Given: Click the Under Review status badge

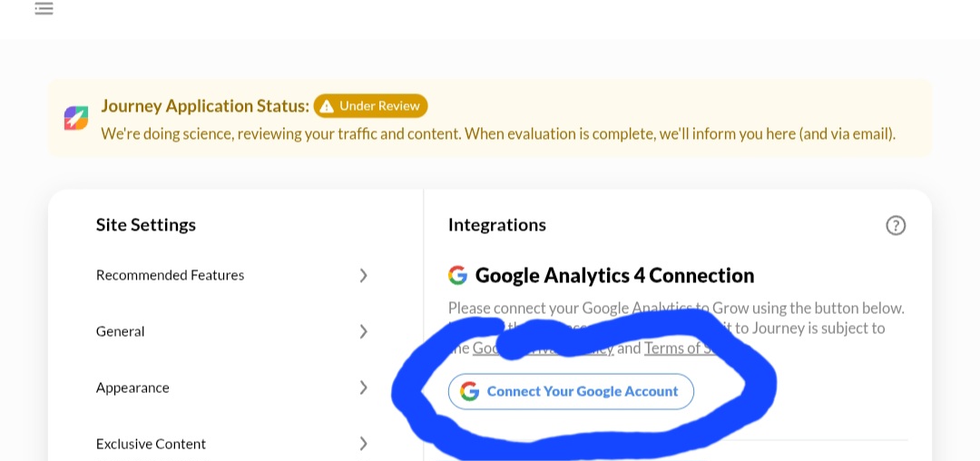Looking at the screenshot, I should click(x=370, y=106).
